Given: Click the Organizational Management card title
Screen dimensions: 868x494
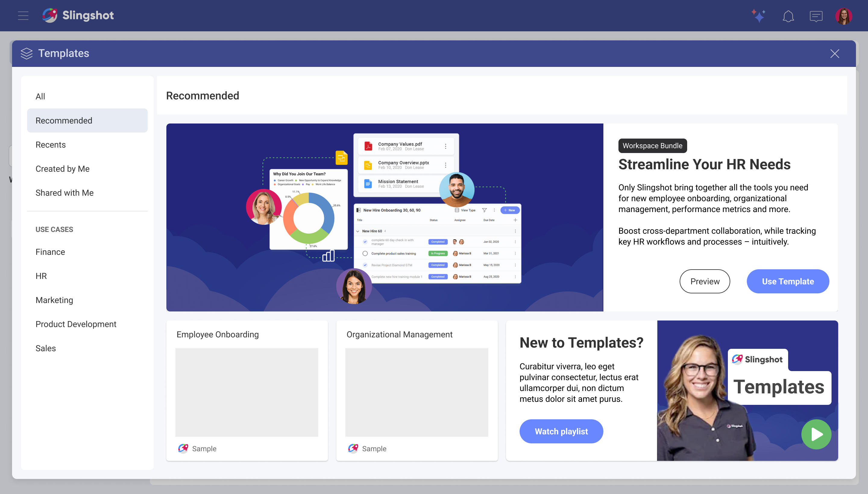Looking at the screenshot, I should [399, 335].
